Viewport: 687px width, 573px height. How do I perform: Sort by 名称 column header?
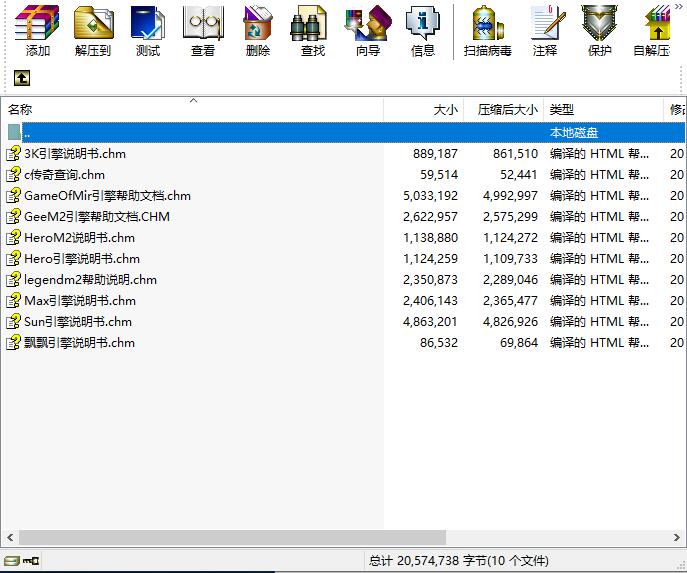(193, 110)
